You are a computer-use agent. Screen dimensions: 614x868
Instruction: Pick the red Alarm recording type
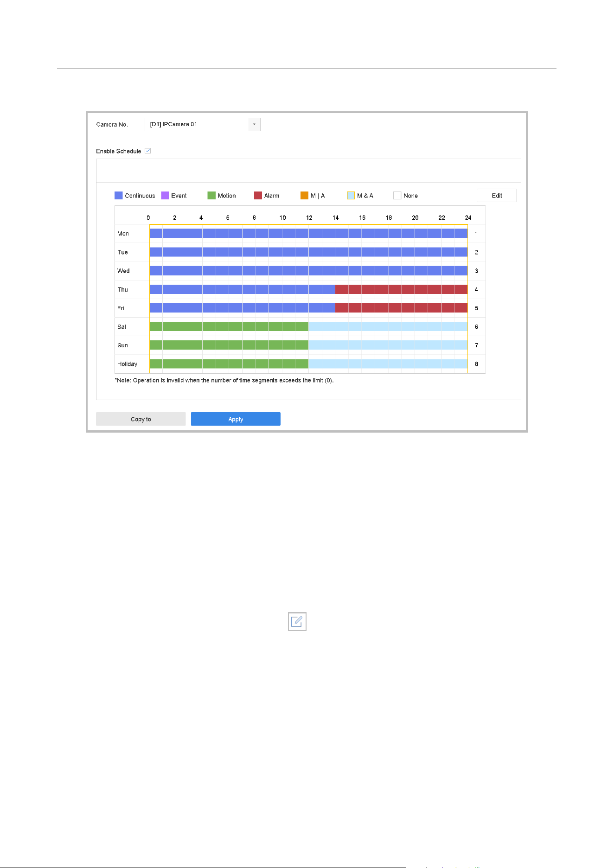click(258, 196)
